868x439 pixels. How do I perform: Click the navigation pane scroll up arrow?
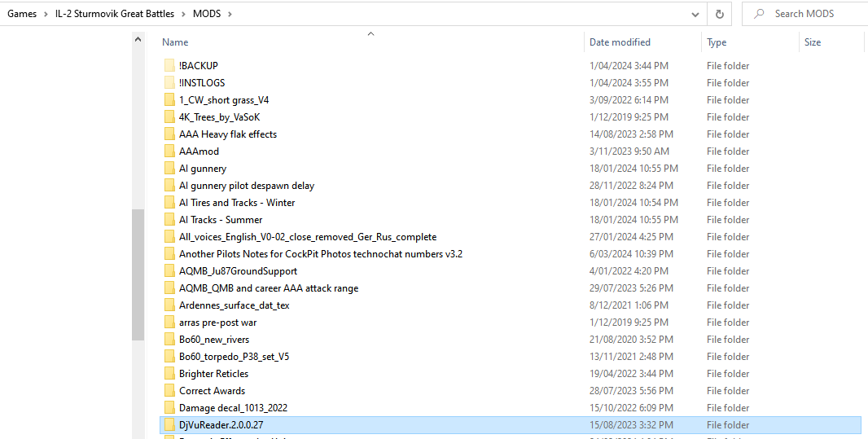coord(138,39)
